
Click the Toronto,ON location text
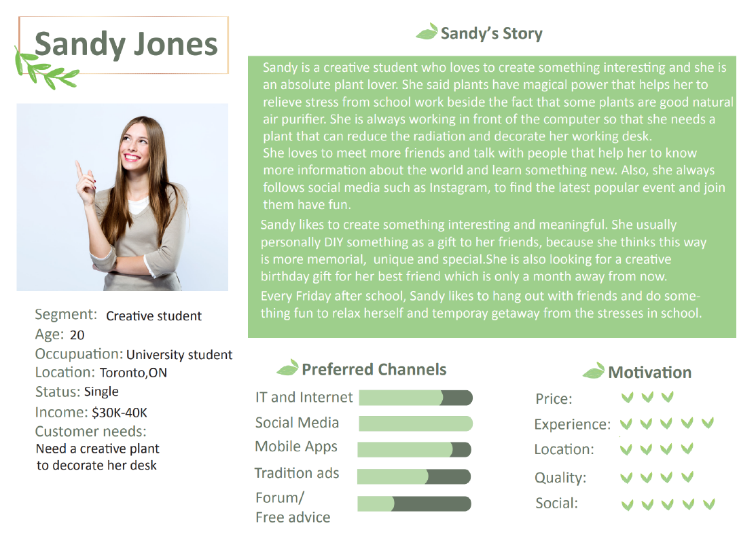134,373
